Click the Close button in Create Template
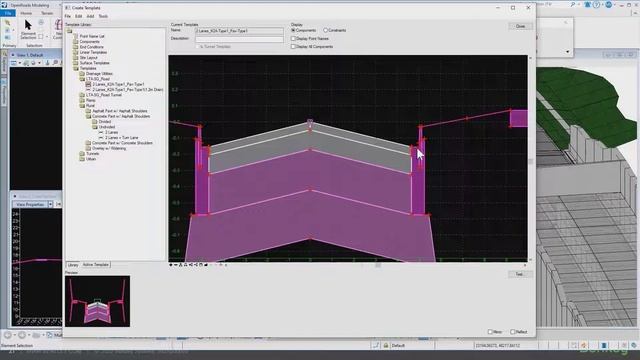 [x=520, y=26]
